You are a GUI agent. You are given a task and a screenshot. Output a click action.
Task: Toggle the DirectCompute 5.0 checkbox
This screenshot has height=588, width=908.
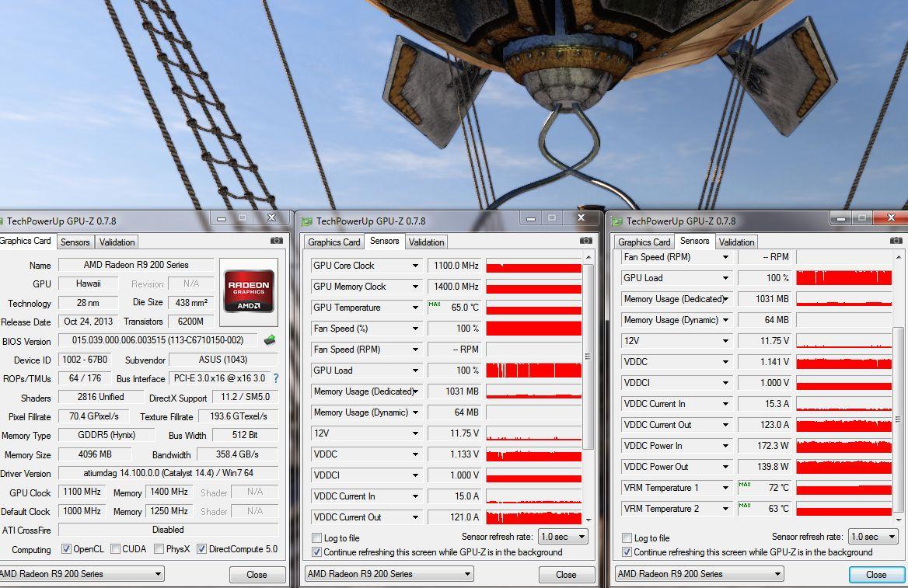click(201, 548)
